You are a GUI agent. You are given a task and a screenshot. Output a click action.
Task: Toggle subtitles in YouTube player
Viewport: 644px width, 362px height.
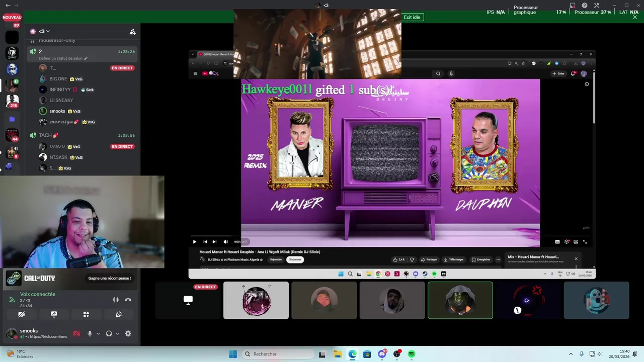pos(557,242)
